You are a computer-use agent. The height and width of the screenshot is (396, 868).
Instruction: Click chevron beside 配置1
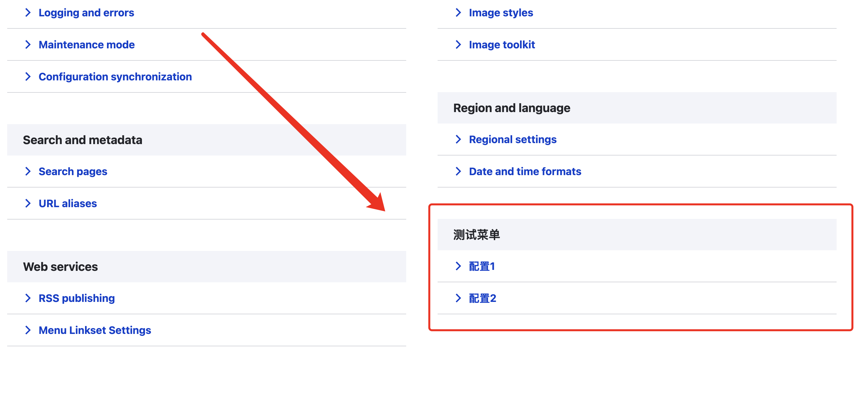click(458, 266)
